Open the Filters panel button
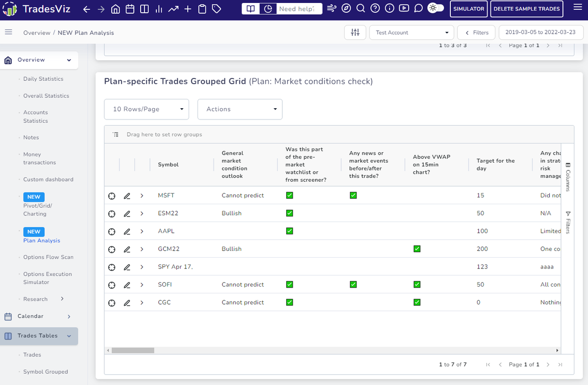Viewport: 588px width, 385px height. [x=476, y=32]
